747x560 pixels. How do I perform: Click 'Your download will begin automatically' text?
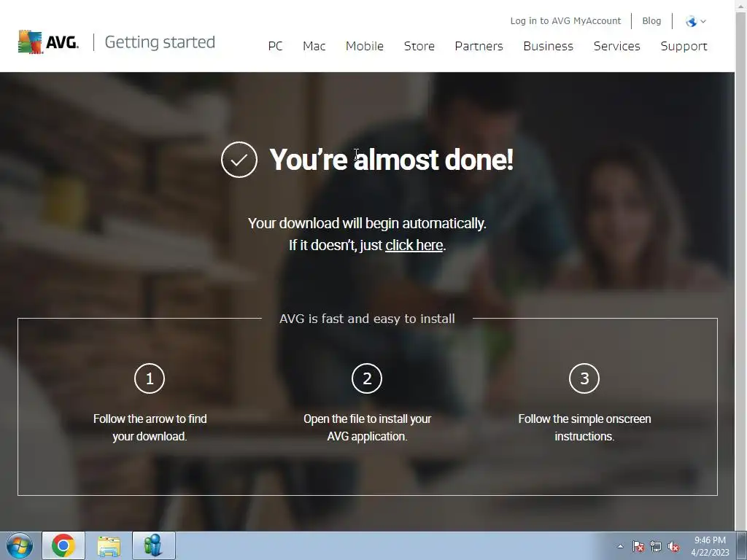pos(367,223)
